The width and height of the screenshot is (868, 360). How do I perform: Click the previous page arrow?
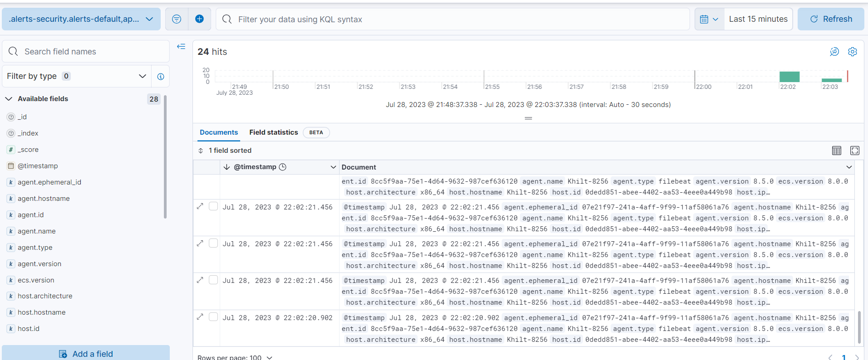pos(830,357)
